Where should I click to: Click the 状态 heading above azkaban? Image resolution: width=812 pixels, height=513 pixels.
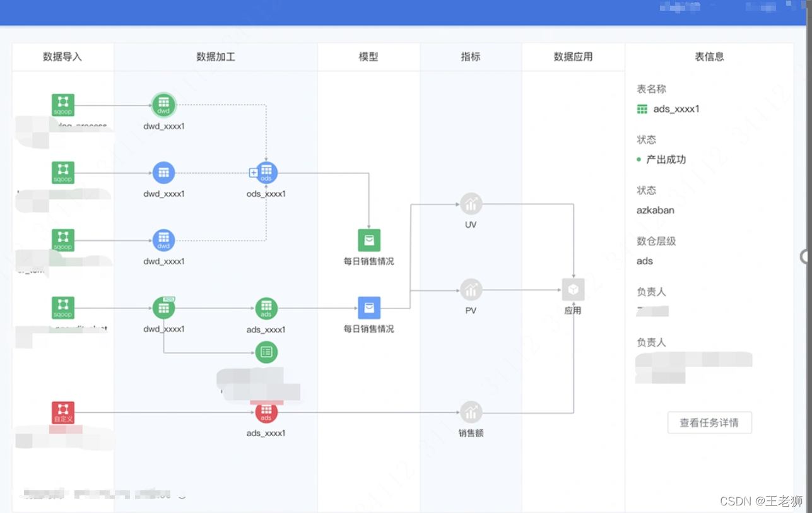(x=647, y=190)
